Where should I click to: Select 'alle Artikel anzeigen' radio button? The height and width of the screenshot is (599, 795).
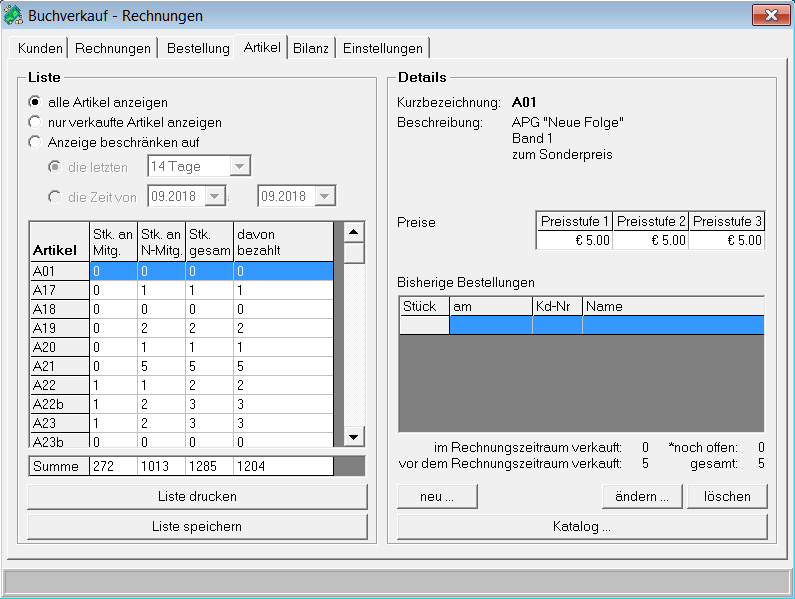tap(35, 102)
